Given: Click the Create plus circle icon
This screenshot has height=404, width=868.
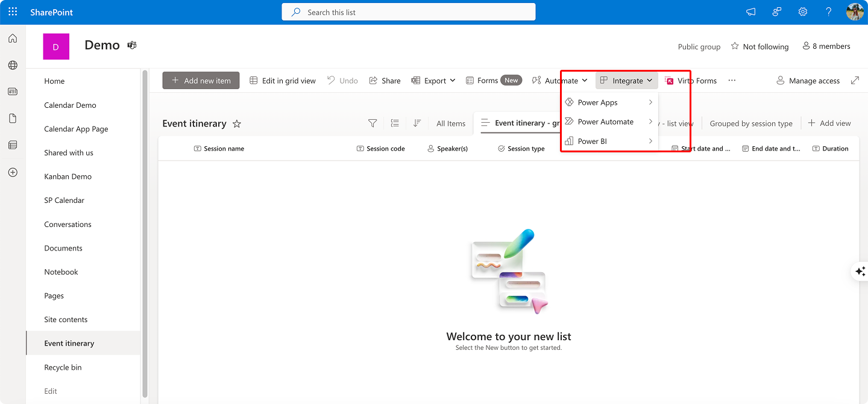Looking at the screenshot, I should 13,172.
